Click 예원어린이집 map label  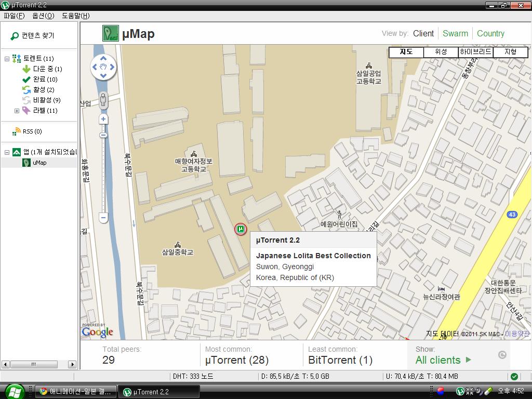(x=339, y=224)
